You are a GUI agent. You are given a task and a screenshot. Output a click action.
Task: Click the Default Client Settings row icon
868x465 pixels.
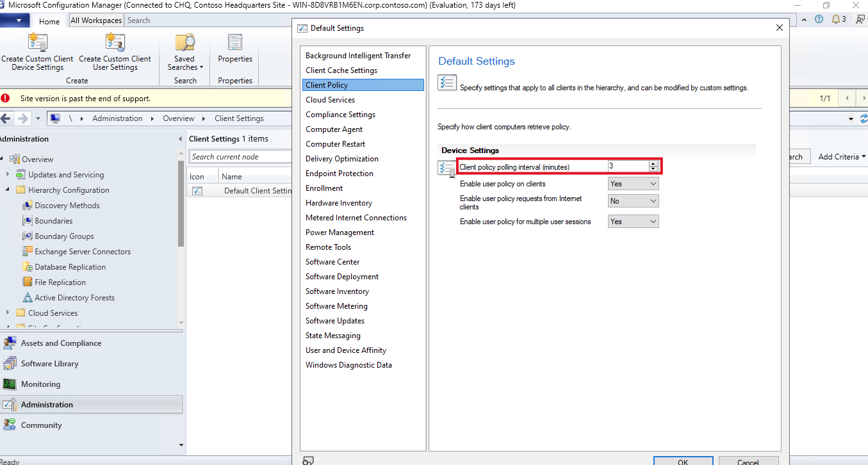tap(197, 191)
